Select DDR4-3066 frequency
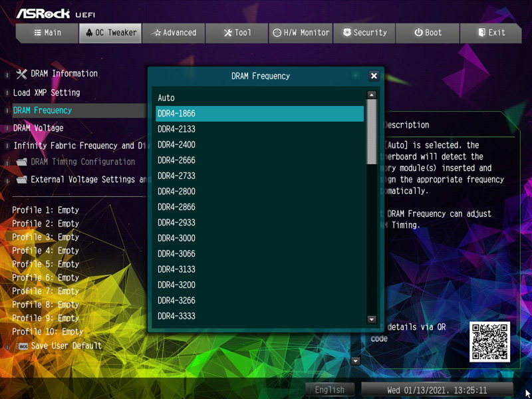 [259, 254]
